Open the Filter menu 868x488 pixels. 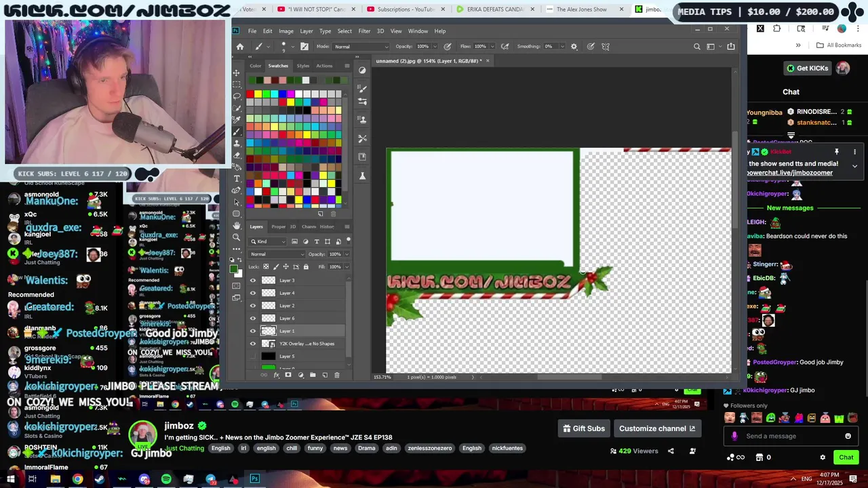click(x=364, y=31)
